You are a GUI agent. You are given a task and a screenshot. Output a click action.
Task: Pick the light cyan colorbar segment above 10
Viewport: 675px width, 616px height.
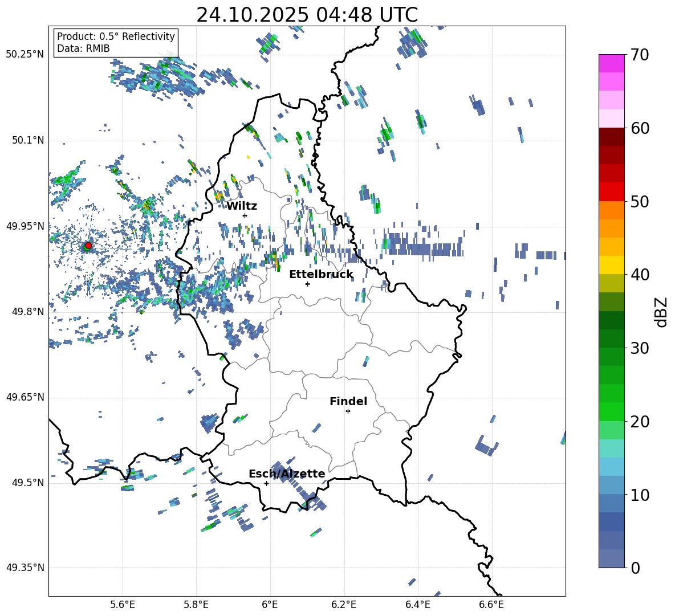[612, 466]
